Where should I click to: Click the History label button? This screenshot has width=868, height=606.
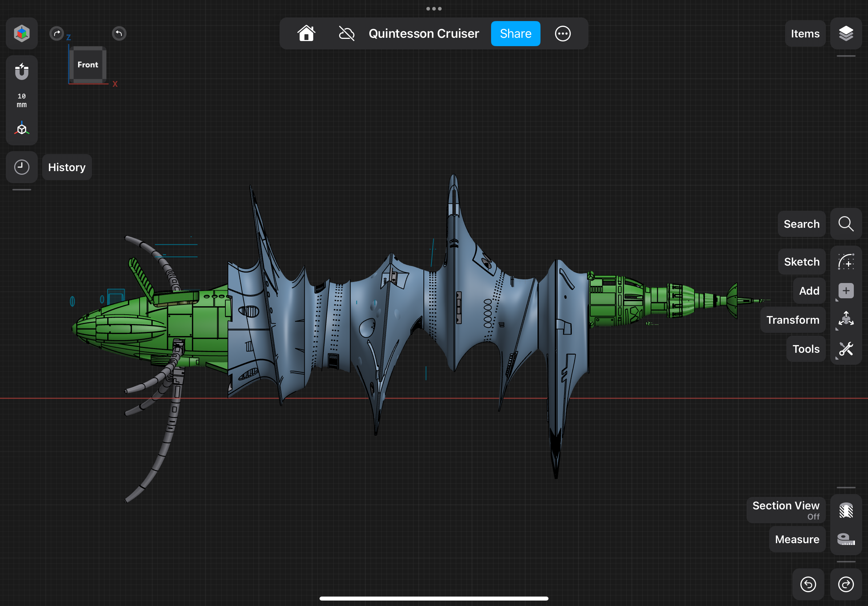tap(67, 167)
